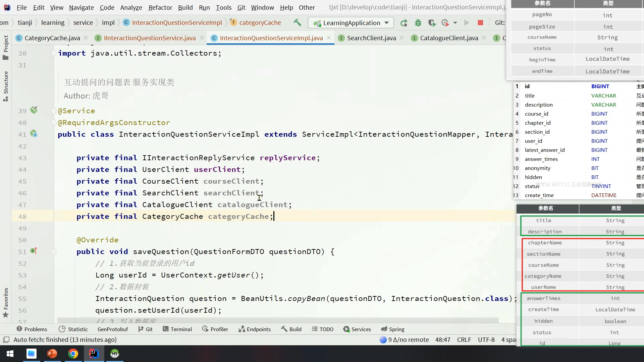644x362 pixels.
Task: Open the Structure tool window on left sidebar
Action: pos(5,86)
